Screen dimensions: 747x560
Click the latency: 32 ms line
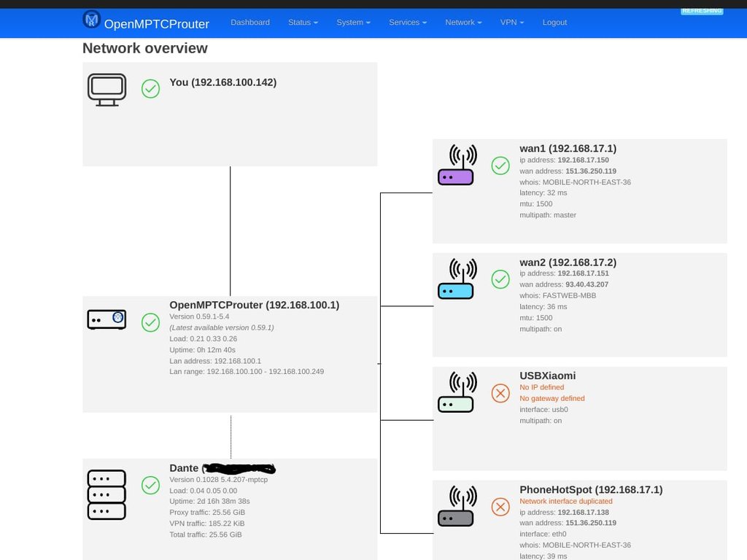[x=543, y=192]
